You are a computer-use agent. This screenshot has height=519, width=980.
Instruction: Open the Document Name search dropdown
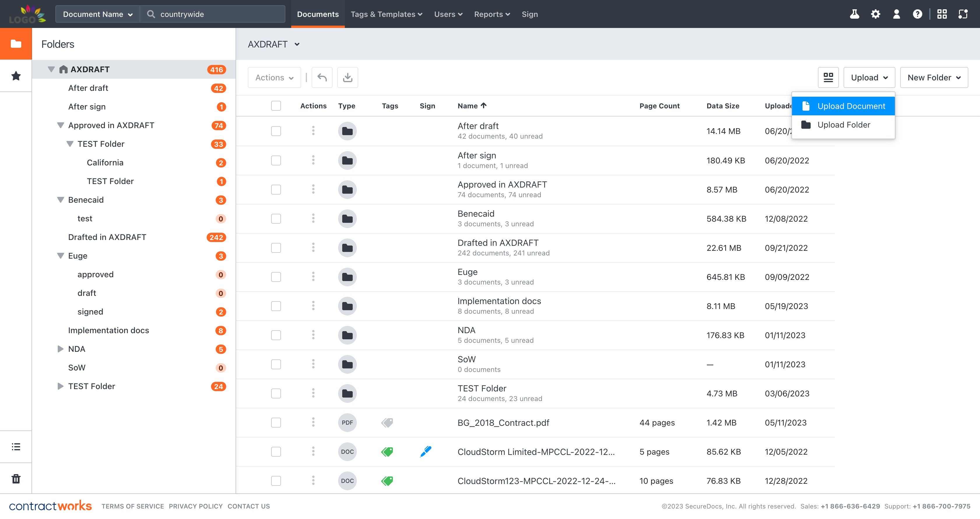pyautogui.click(x=98, y=14)
